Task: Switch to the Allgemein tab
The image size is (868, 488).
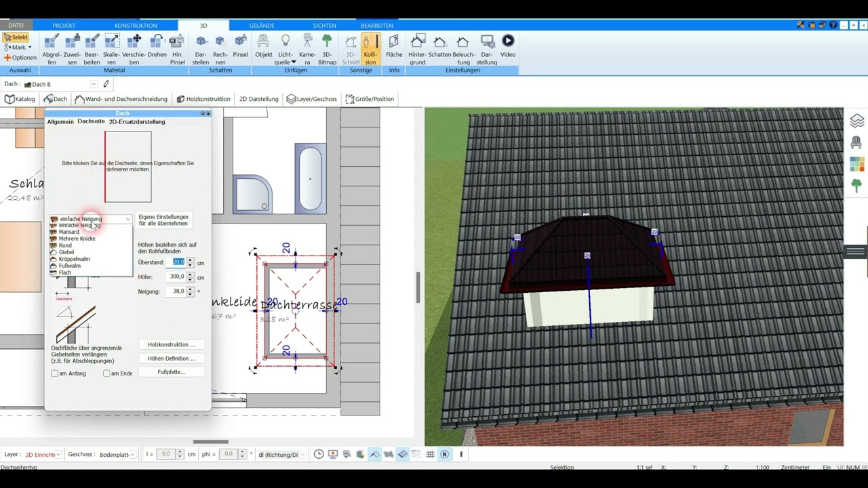Action: (60, 122)
